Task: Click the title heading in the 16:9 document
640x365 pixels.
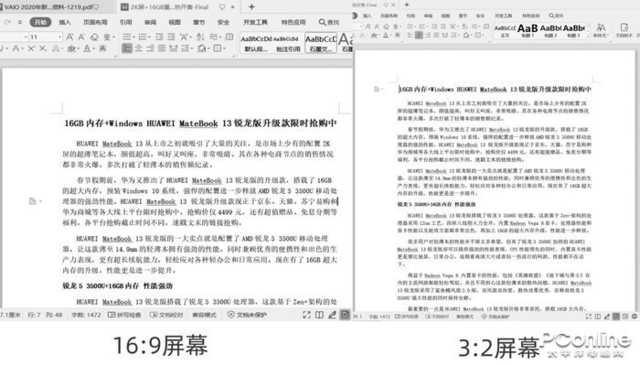Action: (x=200, y=123)
